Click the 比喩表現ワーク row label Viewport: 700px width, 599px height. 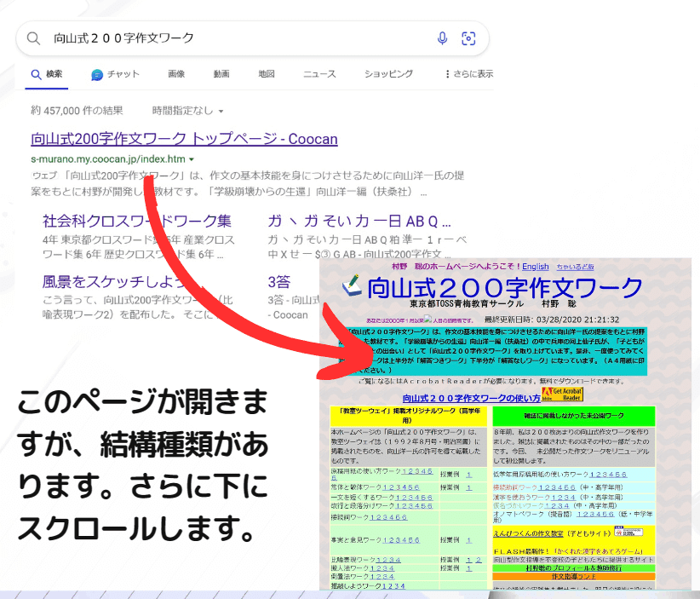[353, 560]
